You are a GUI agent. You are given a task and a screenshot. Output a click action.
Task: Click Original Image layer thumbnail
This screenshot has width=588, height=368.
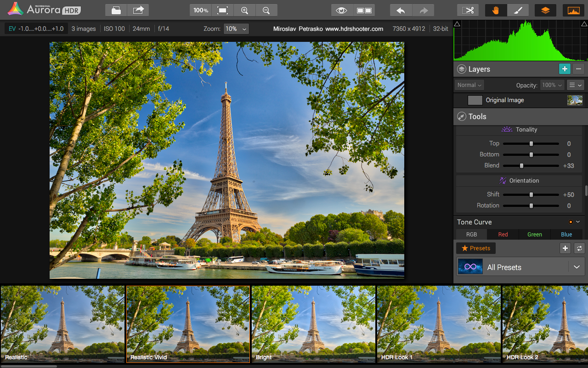coord(575,100)
